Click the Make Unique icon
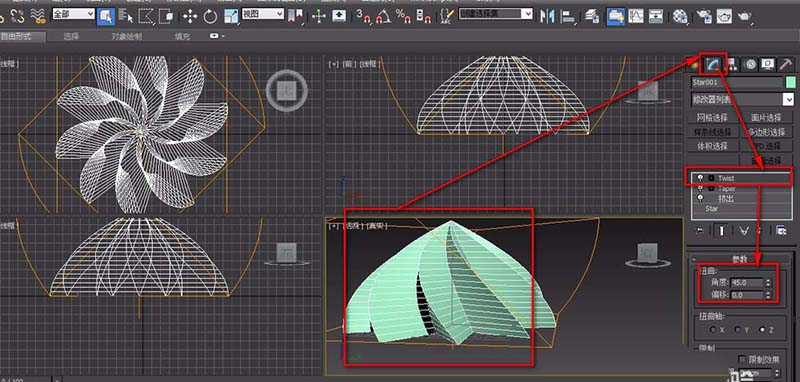 pos(744,231)
